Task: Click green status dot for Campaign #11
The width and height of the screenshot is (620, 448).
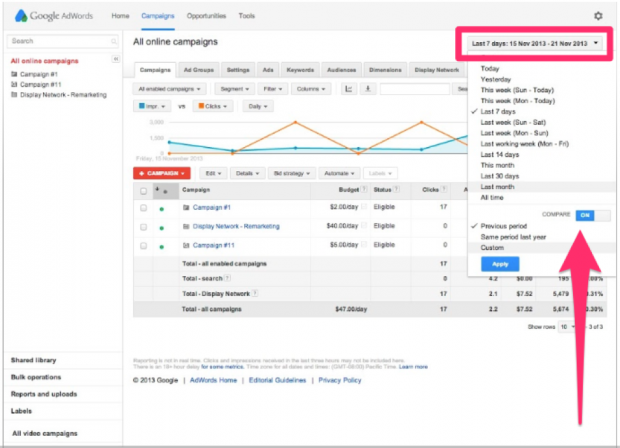Action: (161, 247)
